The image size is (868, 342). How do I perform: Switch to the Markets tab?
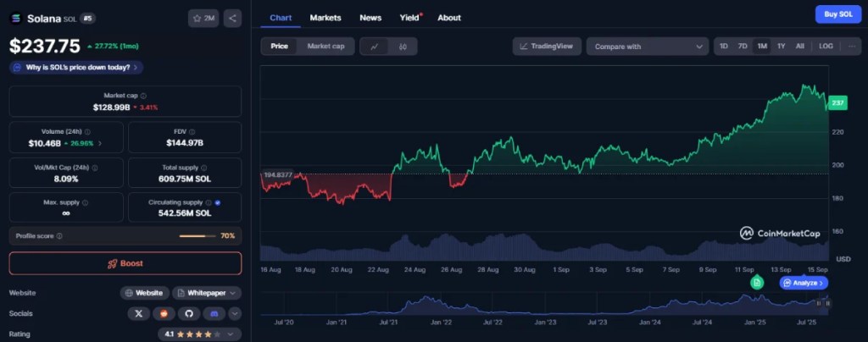(x=325, y=18)
